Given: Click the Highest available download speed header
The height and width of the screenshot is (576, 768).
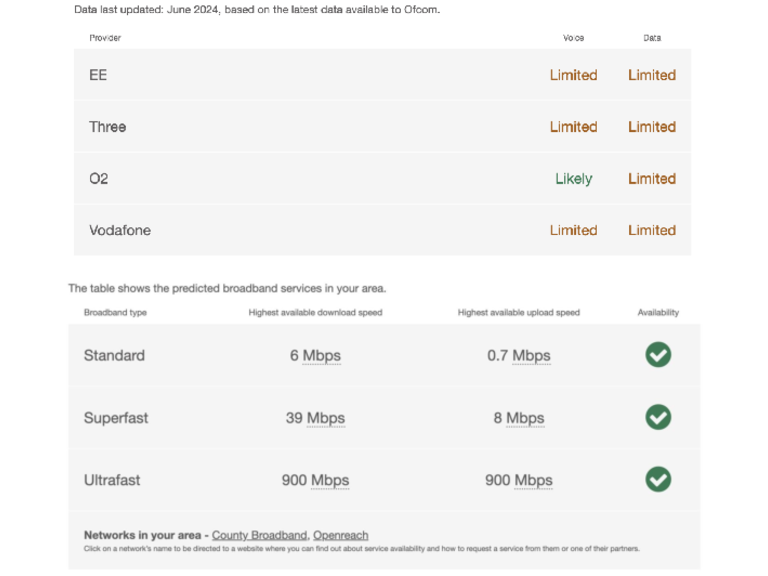Looking at the screenshot, I should pos(315,313).
